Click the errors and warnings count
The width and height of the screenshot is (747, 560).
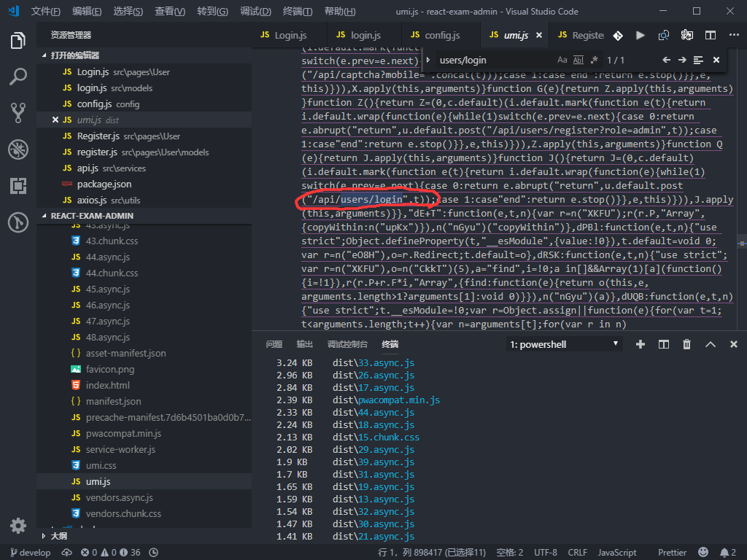111,553
